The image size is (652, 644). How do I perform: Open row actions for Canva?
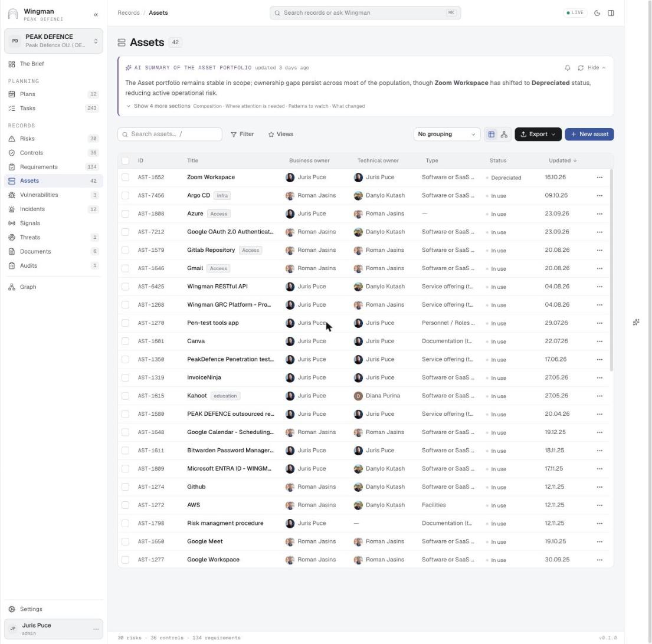(599, 341)
